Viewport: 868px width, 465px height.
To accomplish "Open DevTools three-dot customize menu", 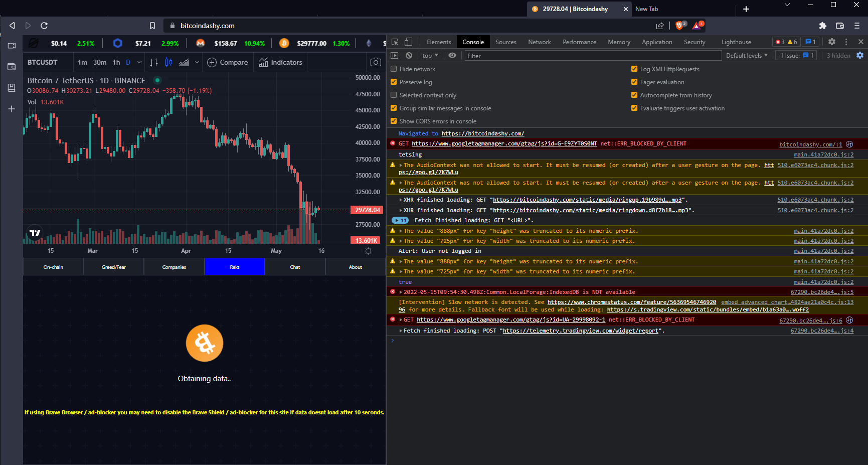I will pyautogui.click(x=846, y=42).
